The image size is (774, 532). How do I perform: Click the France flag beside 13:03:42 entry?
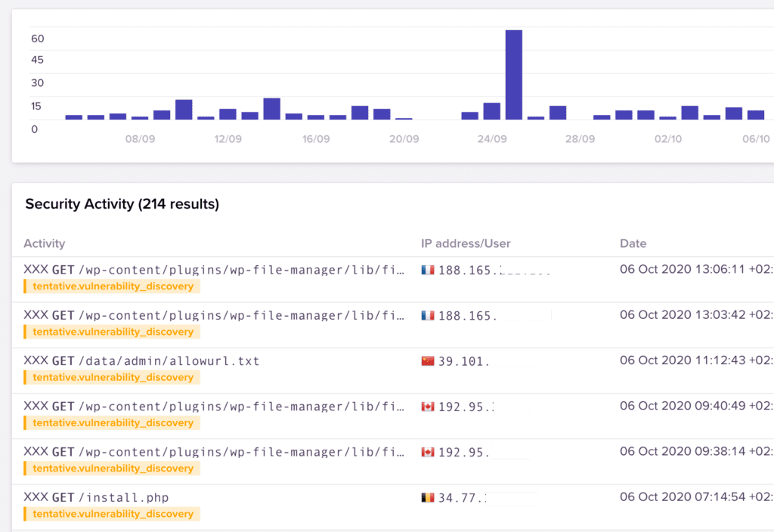point(428,315)
